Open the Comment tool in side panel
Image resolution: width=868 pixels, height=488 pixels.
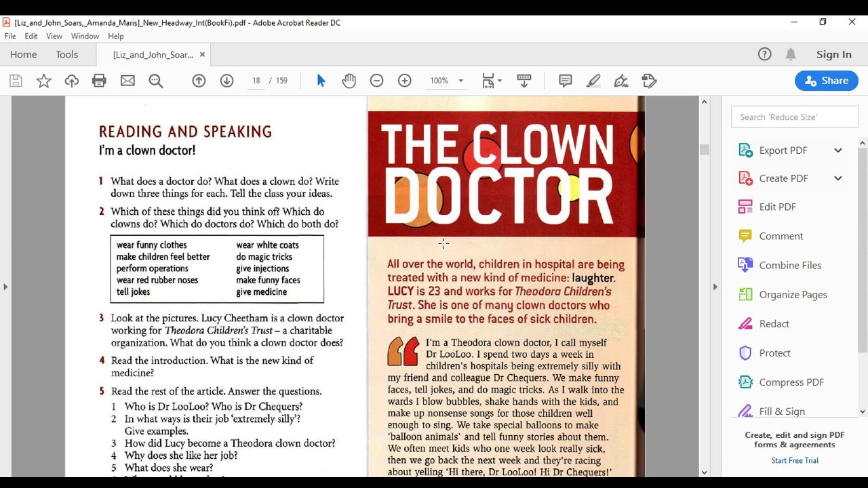click(781, 236)
